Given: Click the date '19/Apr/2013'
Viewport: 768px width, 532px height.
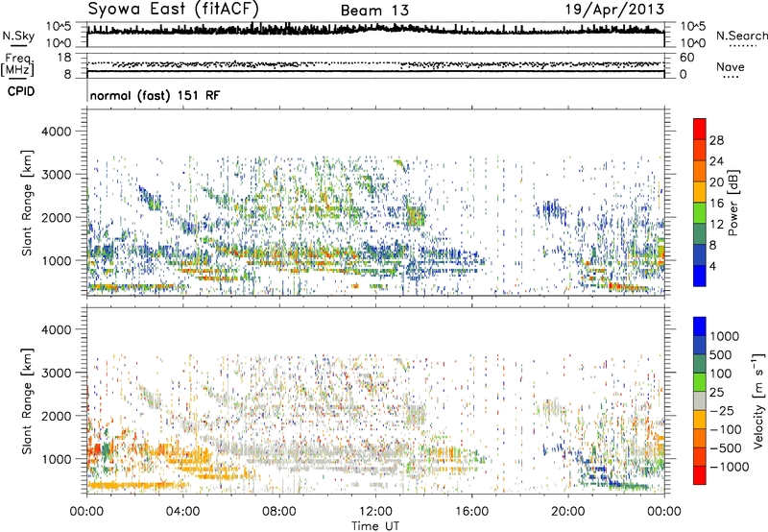Looking at the screenshot, I should click(614, 10).
